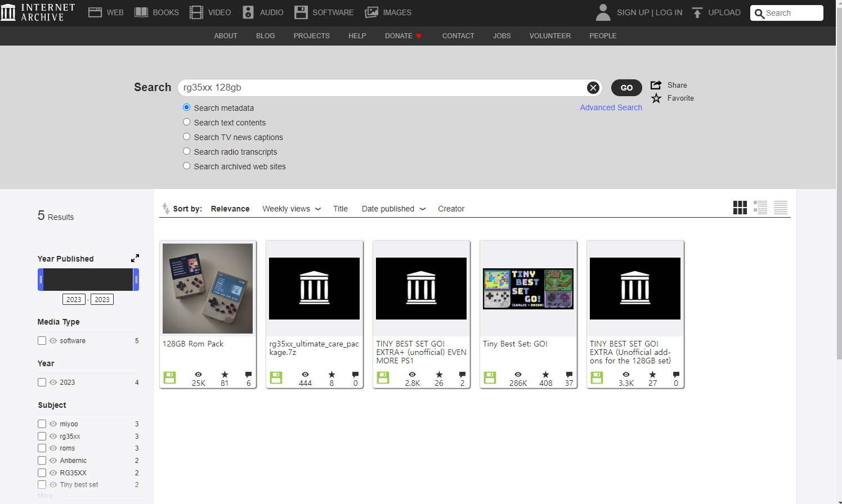Open the Tiny Best Set: GO! thumbnail
This screenshot has height=504, width=842.
[x=528, y=289]
